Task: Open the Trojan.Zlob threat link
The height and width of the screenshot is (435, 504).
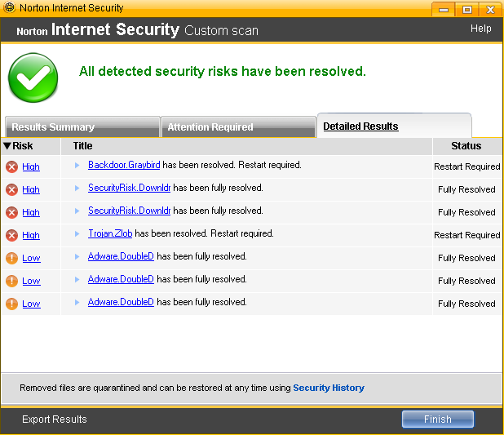Action: 110,233
